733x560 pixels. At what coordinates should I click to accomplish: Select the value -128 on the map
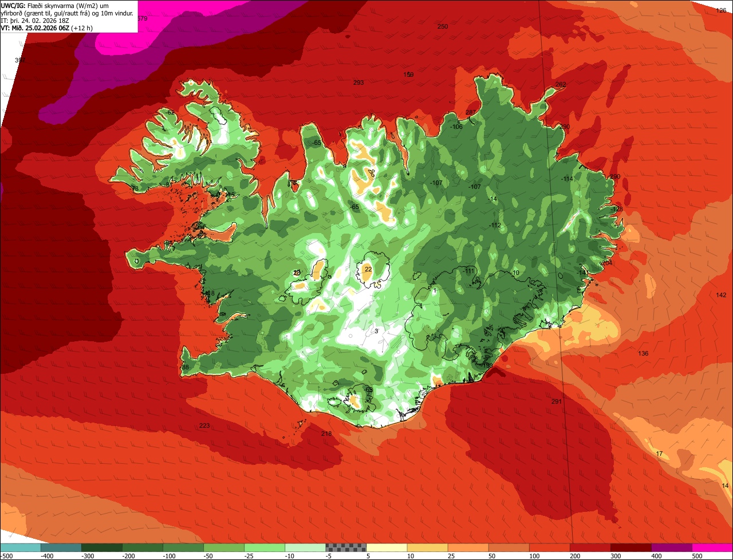point(617,209)
